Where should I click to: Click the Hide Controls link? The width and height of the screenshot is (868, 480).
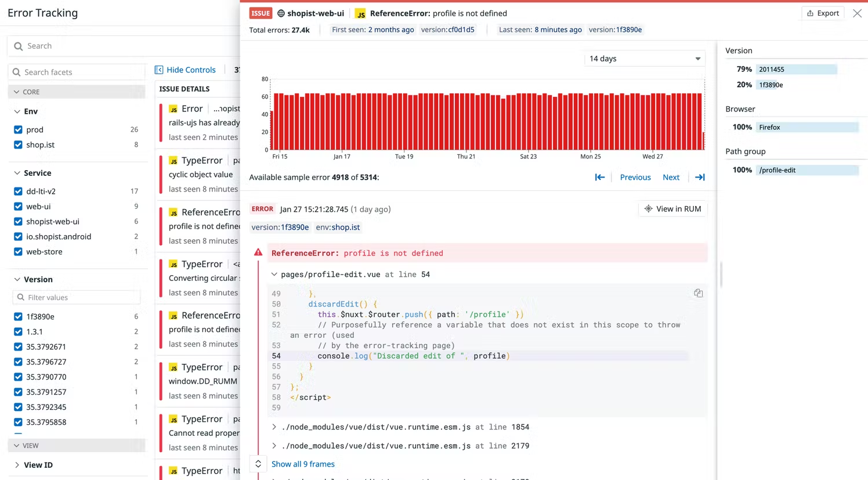(x=191, y=70)
